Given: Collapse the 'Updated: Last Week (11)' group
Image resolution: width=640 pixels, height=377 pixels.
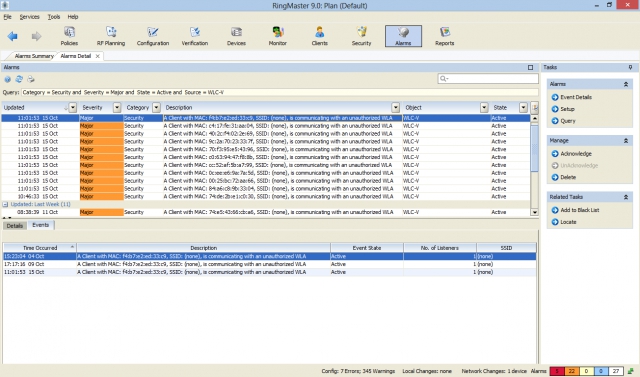Looking at the screenshot, I should click(5, 204).
